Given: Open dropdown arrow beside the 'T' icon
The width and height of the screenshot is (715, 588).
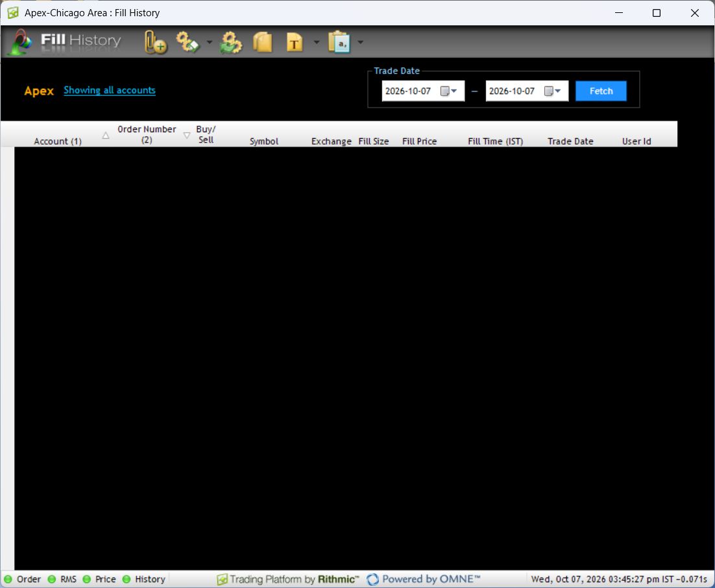Looking at the screenshot, I should (x=317, y=42).
